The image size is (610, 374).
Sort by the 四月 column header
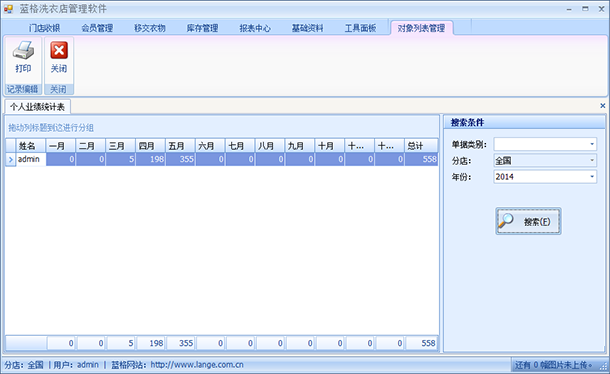click(151, 146)
